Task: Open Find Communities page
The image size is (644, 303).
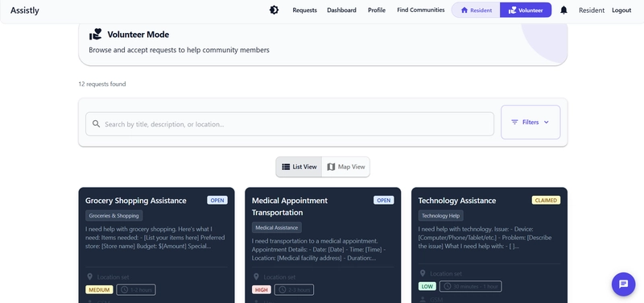Action: click(420, 10)
